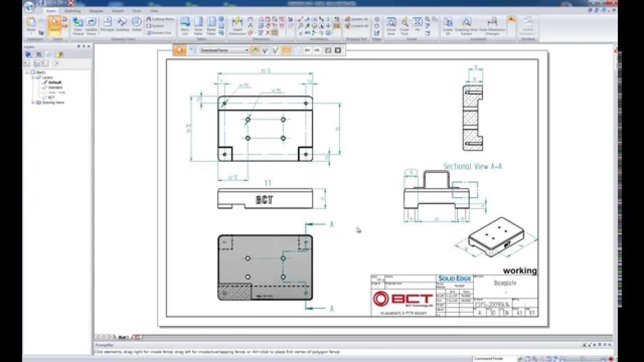The height and width of the screenshot is (362, 644).
Task: Click the Fit view icon
Action: click(417, 24)
